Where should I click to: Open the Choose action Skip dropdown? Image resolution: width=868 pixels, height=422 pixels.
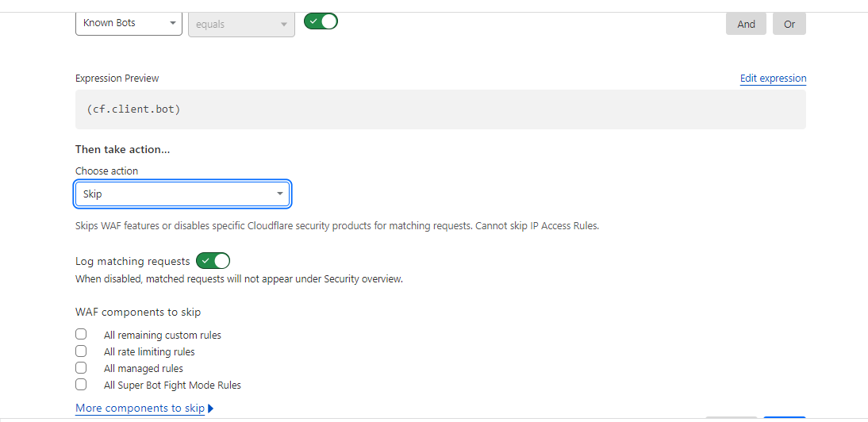point(182,194)
